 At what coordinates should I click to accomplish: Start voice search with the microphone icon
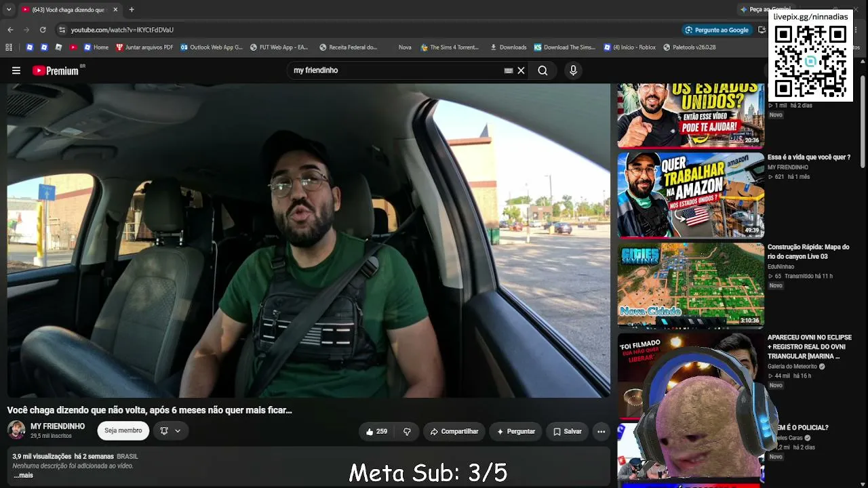573,70
